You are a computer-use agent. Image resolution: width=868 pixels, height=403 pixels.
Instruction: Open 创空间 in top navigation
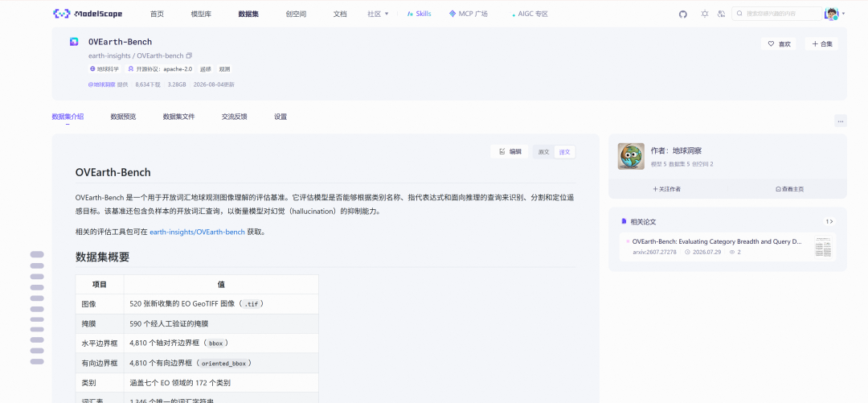296,14
